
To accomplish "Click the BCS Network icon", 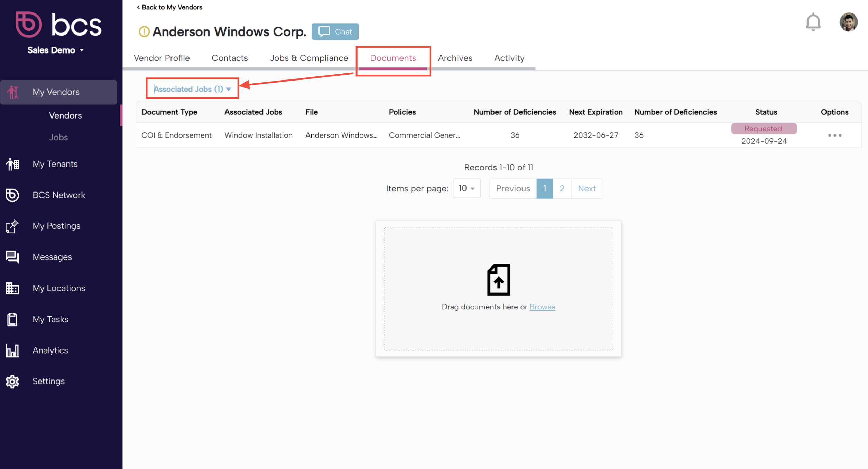I will coord(12,195).
